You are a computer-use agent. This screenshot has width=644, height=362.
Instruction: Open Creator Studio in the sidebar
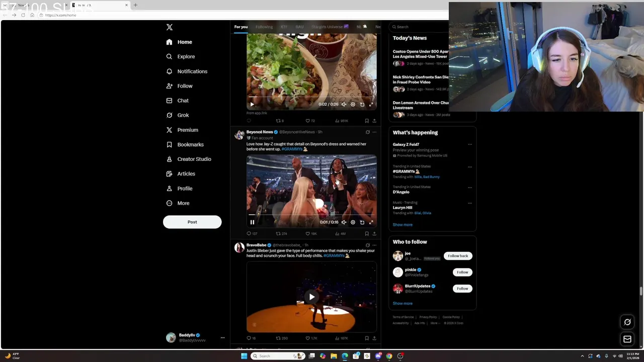point(189,159)
